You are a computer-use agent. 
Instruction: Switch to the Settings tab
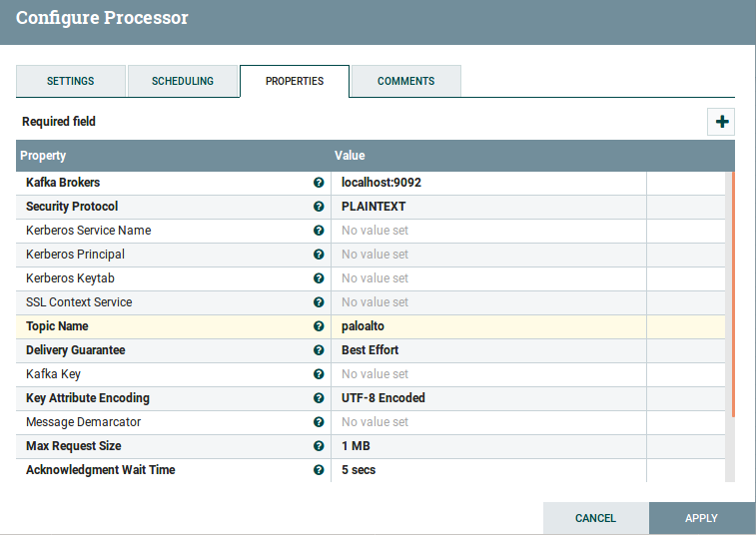pos(70,81)
